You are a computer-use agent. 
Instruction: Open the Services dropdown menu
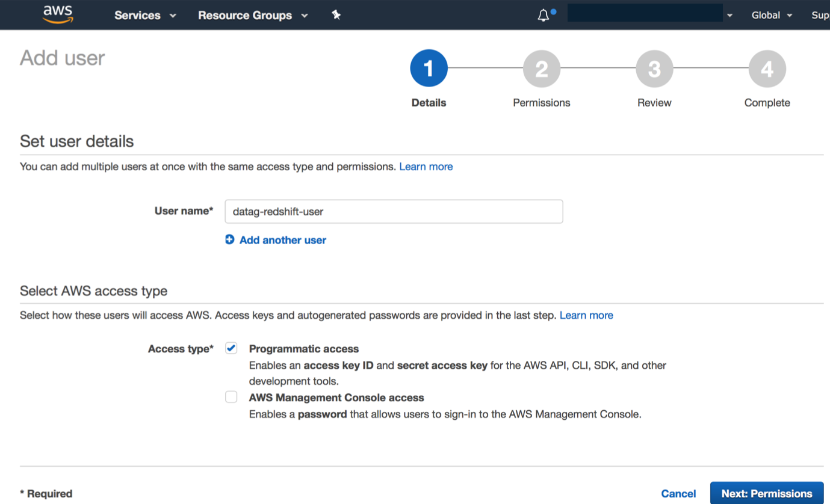pyautogui.click(x=145, y=15)
